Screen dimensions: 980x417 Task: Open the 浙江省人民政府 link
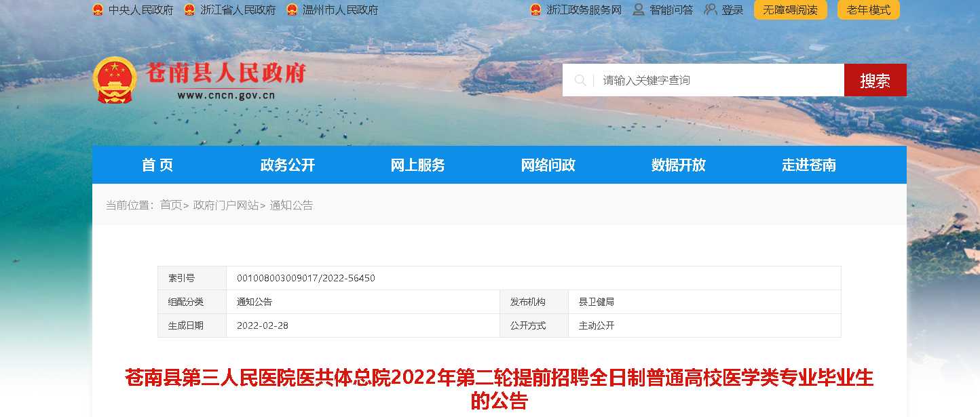coord(238,10)
